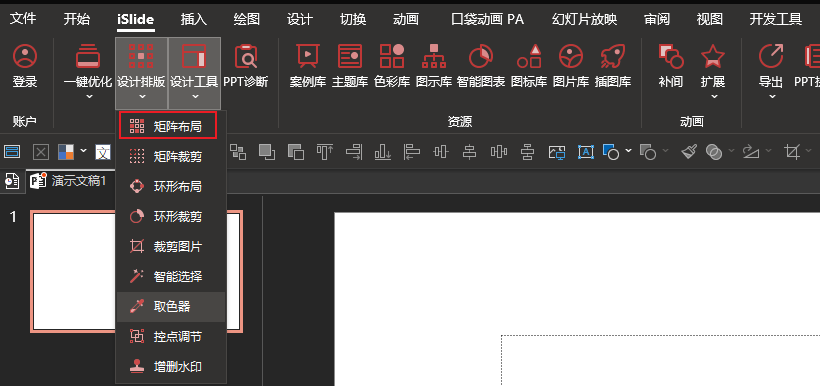Viewport: 820px width, 386px height.
Task: Click the rotate triangle icon
Action: click(750, 152)
